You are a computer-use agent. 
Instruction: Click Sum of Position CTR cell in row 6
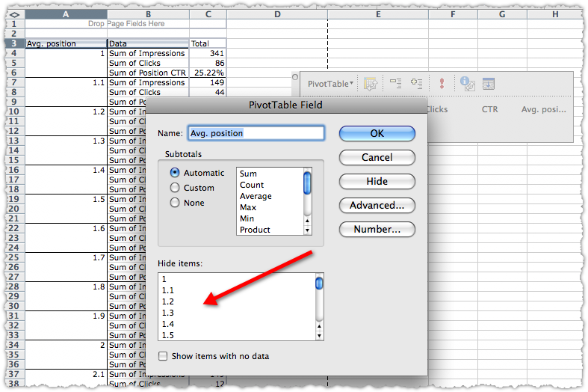148,73
